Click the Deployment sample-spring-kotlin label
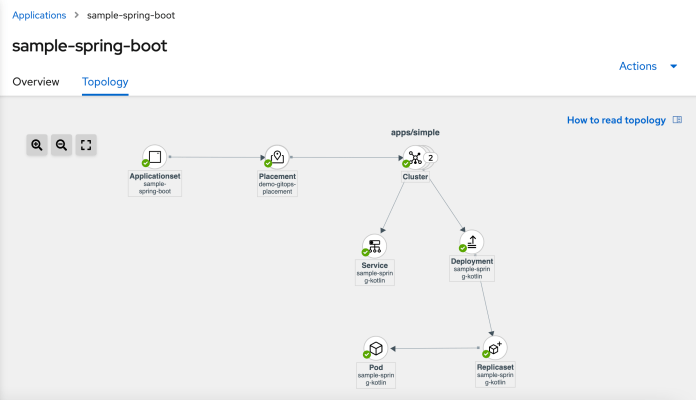Image resolution: width=696 pixels, height=400 pixels. (x=473, y=266)
